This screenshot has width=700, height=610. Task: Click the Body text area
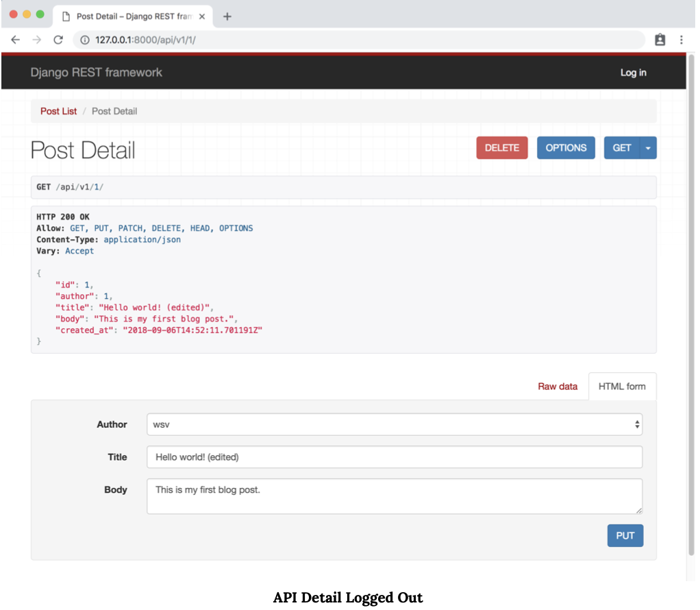tap(395, 496)
